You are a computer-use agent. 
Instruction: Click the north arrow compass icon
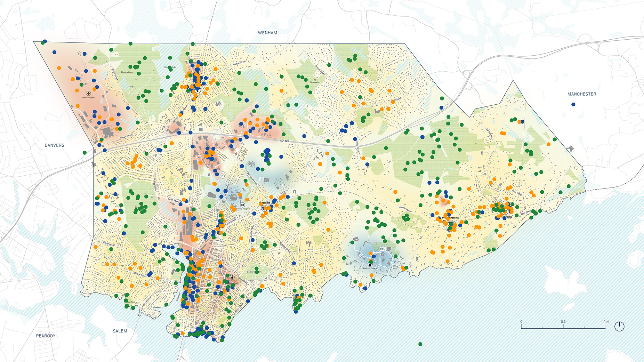click(x=619, y=326)
